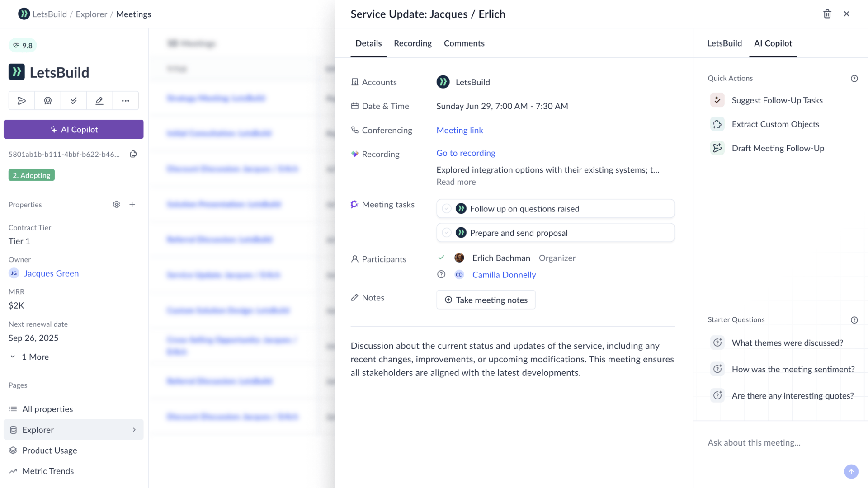Screen dimensions: 868x488
Task: Switch to the Comments tab
Action: point(464,43)
